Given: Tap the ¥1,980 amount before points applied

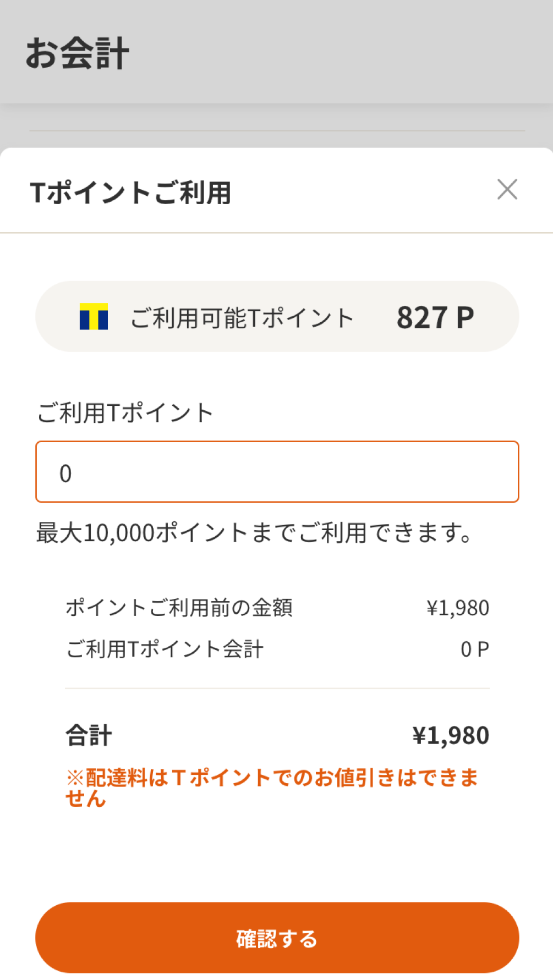Looking at the screenshot, I should 457,607.
